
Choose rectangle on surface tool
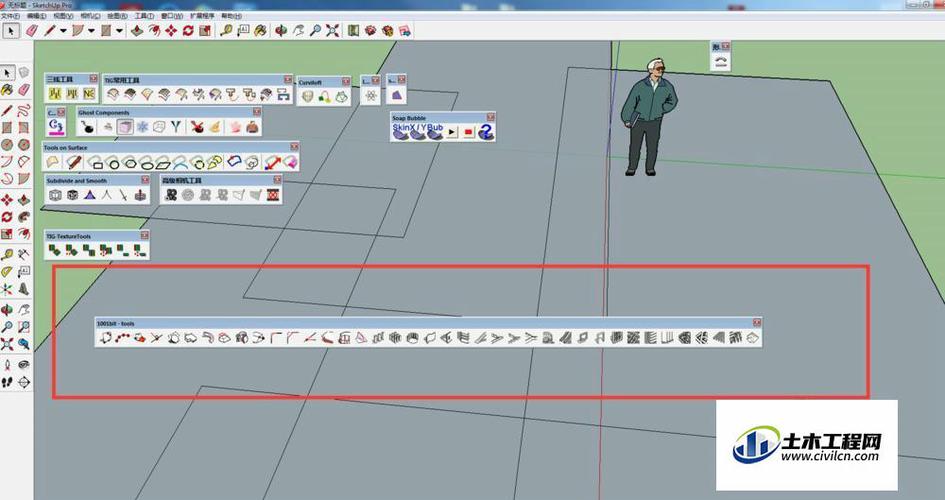[96, 162]
